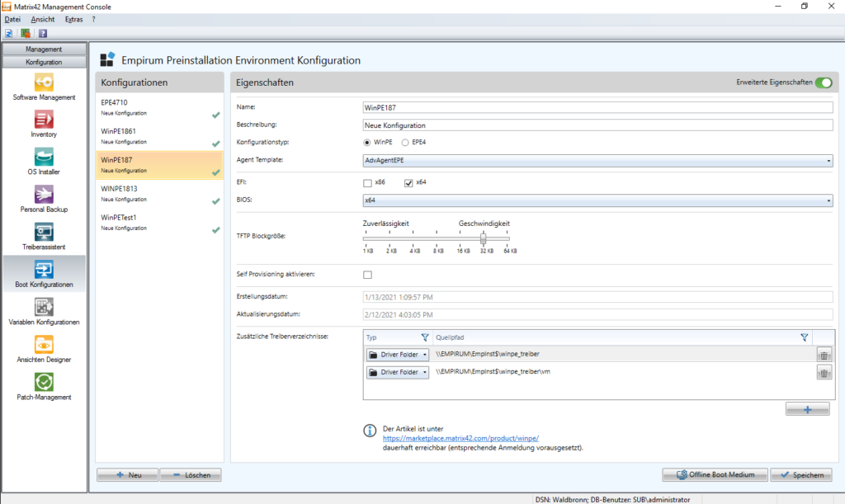Open the Personal Backup module
Image resolution: width=845 pixels, height=504 pixels.
coord(44,200)
